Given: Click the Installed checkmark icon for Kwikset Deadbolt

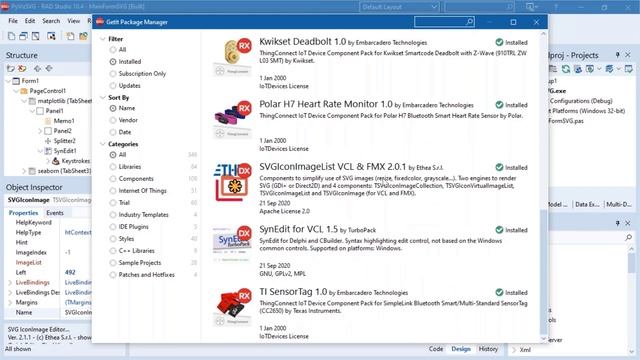Looking at the screenshot, I should [499, 42].
